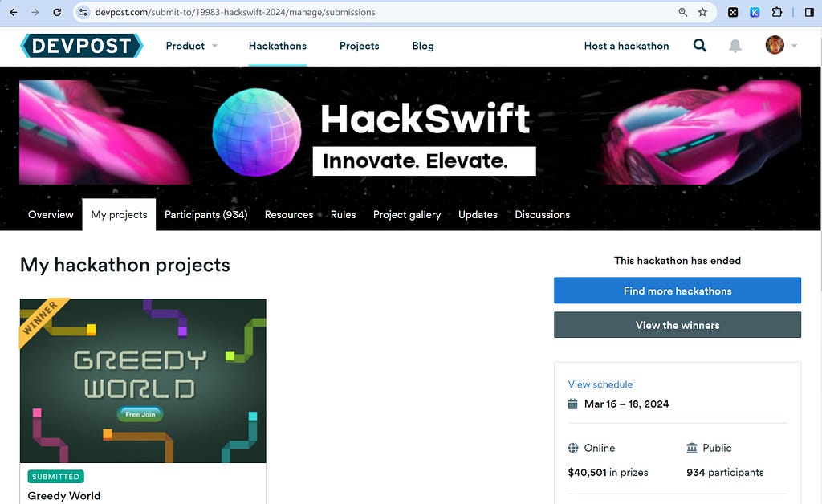Viewport: 822px width, 504px height.
Task: Click the Greedy World project title
Action: [x=64, y=496]
